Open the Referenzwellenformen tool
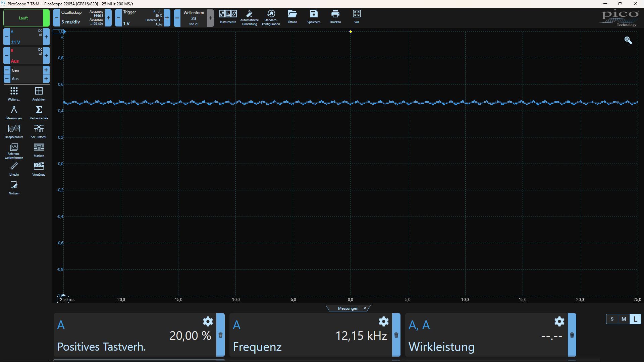This screenshot has width=644, height=362. [14, 150]
